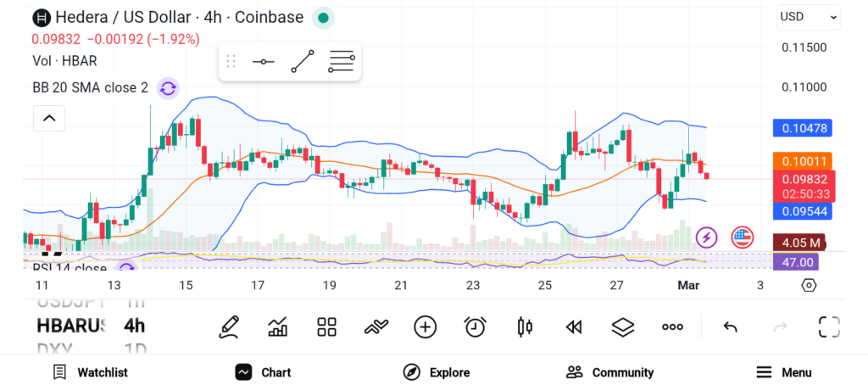
Task: Add a symbol with the plus icon
Action: (x=425, y=327)
